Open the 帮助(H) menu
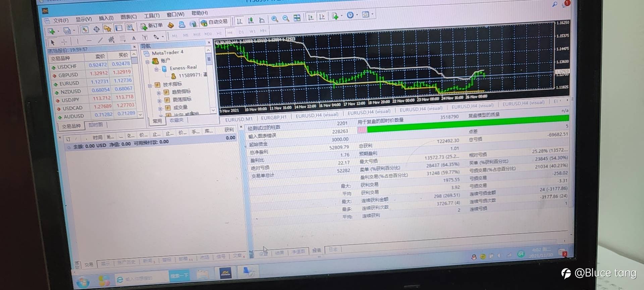644x290 pixels. pyautogui.click(x=200, y=13)
